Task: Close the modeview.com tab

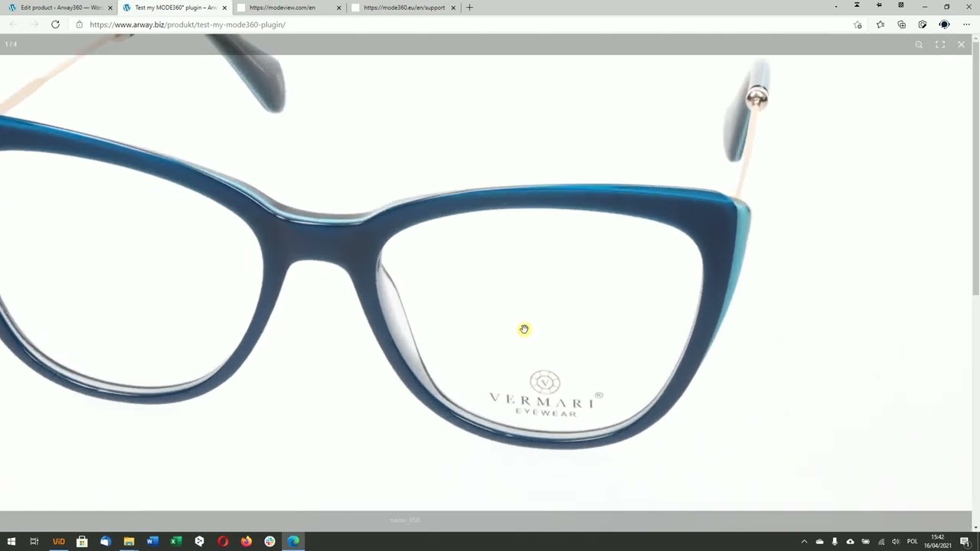Action: (339, 8)
